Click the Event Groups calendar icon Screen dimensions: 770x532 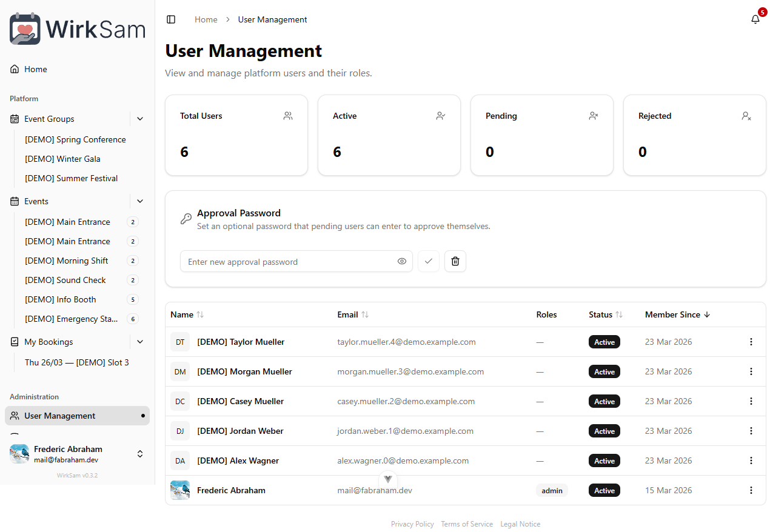[x=15, y=119]
